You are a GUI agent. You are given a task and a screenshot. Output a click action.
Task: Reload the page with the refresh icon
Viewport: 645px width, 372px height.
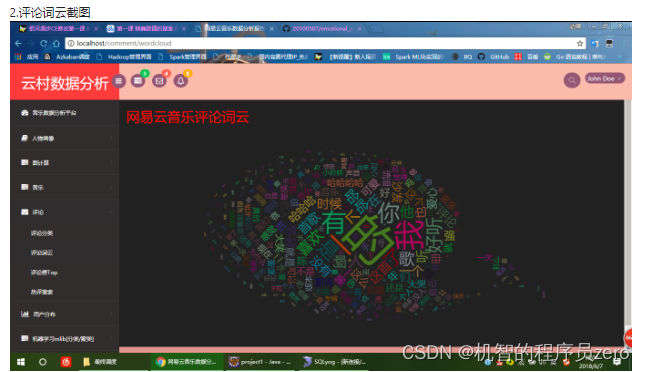click(44, 43)
